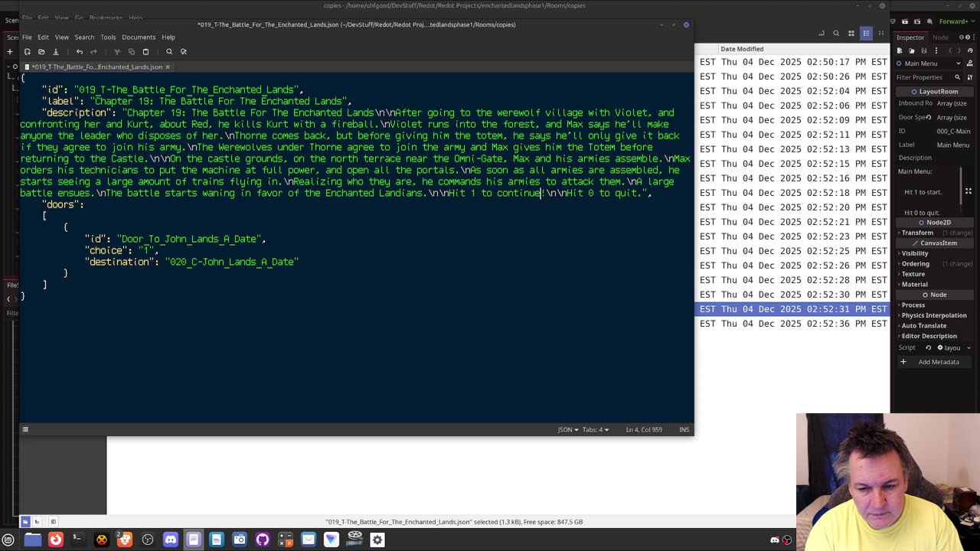Open find using the magnifier toolbar icon
The height and width of the screenshot is (551, 980).
click(169, 51)
